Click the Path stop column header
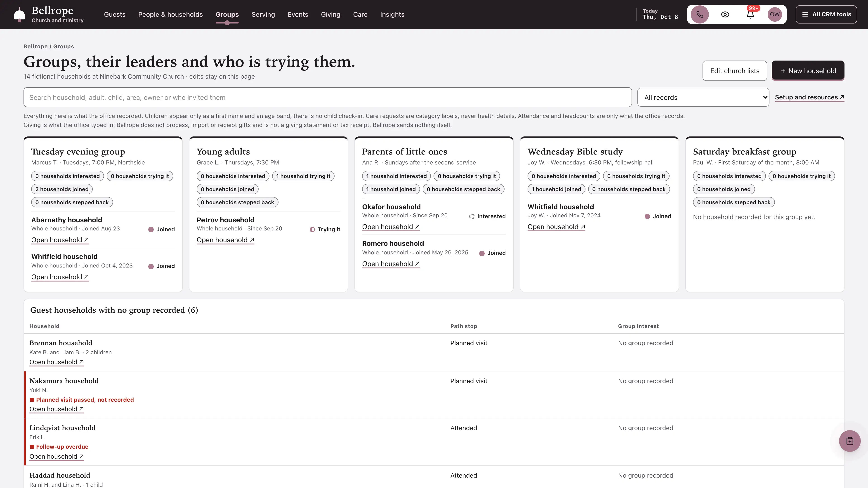The image size is (868, 488). click(x=464, y=326)
